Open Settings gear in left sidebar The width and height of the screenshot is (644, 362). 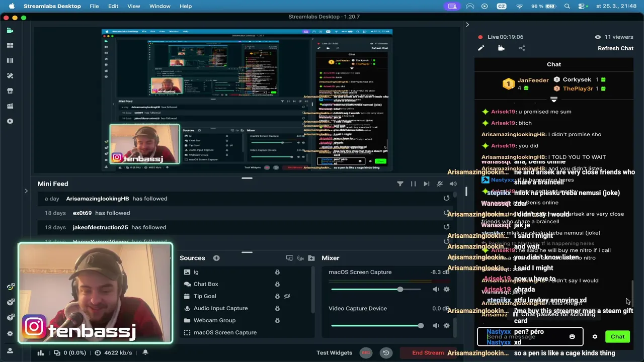click(10, 333)
